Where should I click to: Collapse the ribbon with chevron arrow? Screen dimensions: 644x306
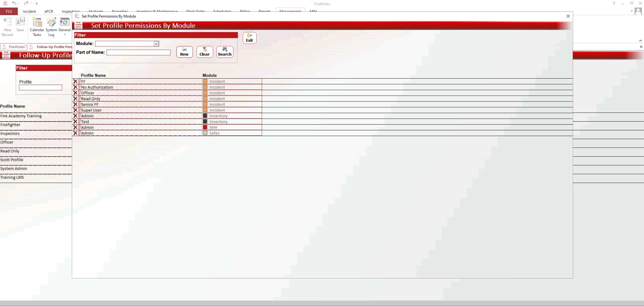pos(640,41)
